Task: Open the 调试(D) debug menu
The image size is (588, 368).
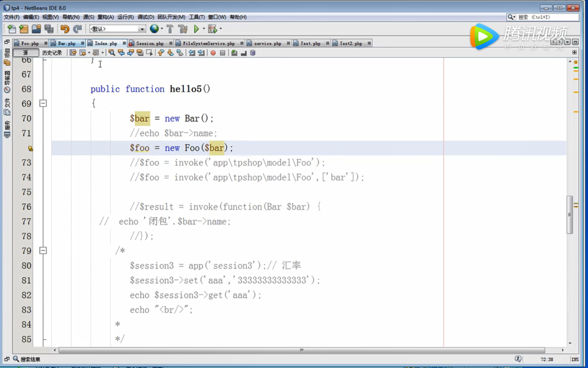Action: point(146,17)
